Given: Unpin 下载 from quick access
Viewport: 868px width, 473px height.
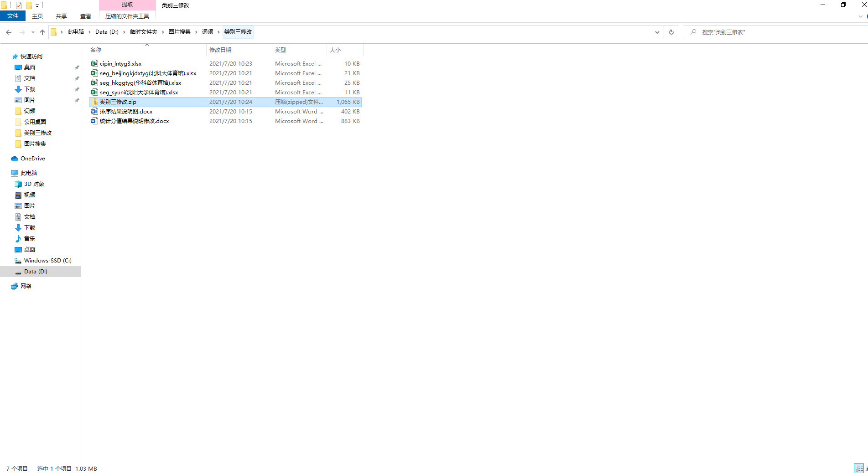Looking at the screenshot, I should coord(77,89).
